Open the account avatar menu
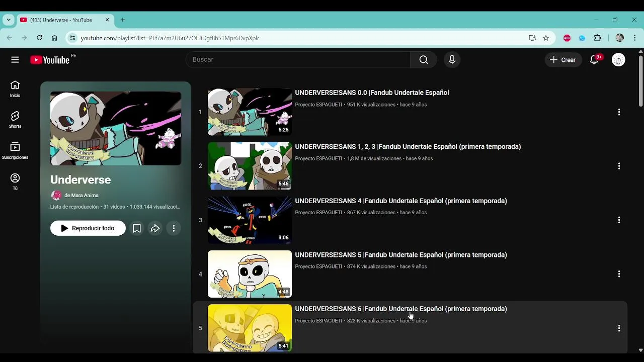 tap(618, 60)
